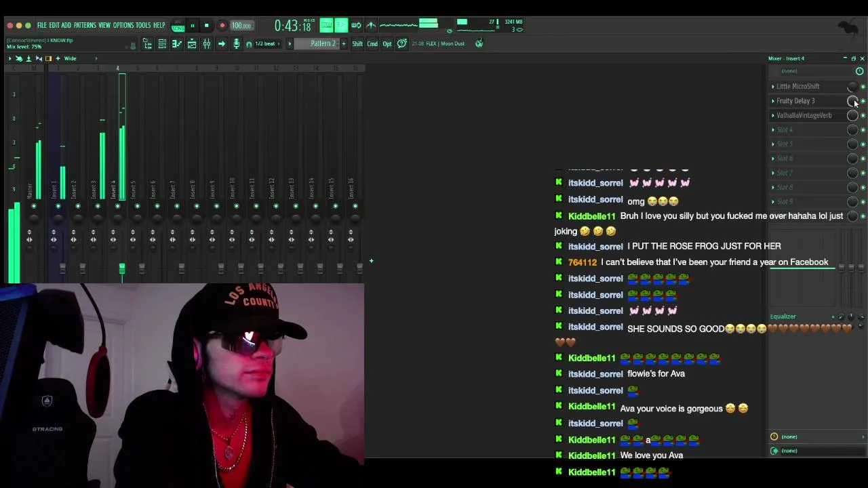Screen dimensions: 868x488
Task: Open the EDIT menu
Action: [x=54, y=26]
